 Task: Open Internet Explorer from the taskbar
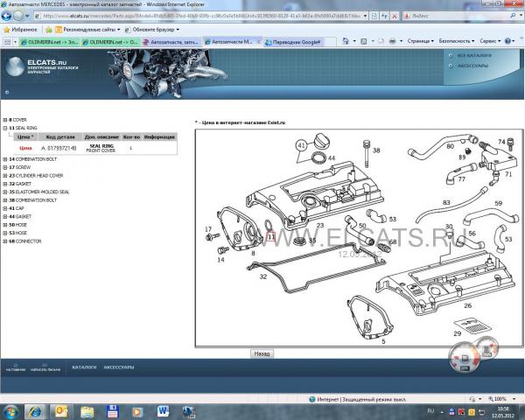pos(35,411)
